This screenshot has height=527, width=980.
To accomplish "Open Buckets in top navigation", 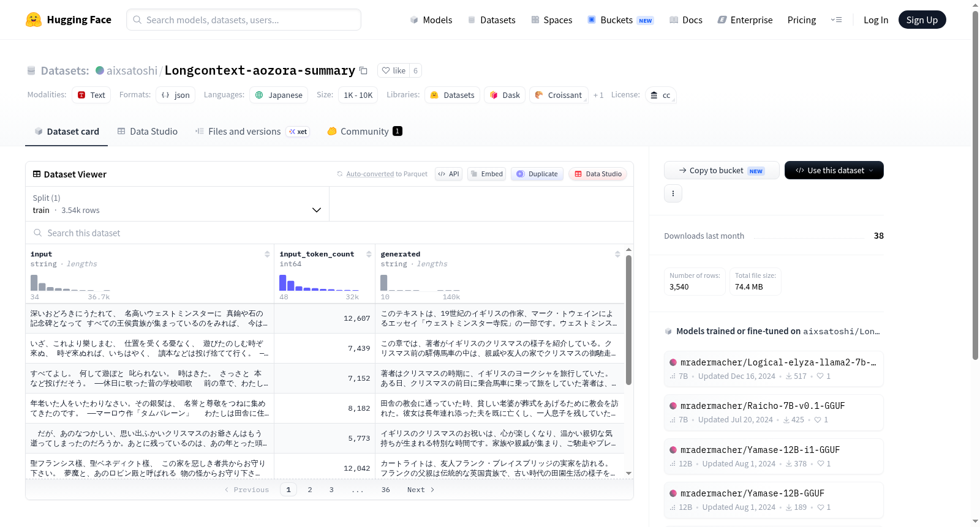I will tap(620, 20).
